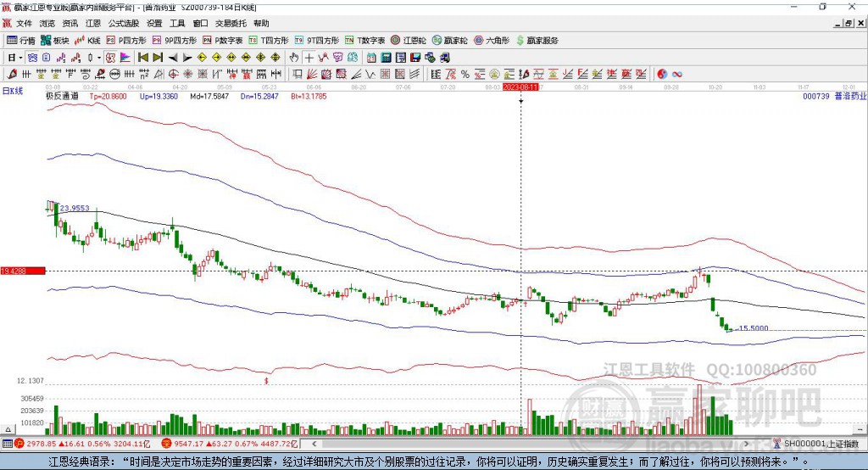Open the 六角形 hexagon tool
Image resolution: width=868 pixels, height=470 pixels.
click(492, 41)
